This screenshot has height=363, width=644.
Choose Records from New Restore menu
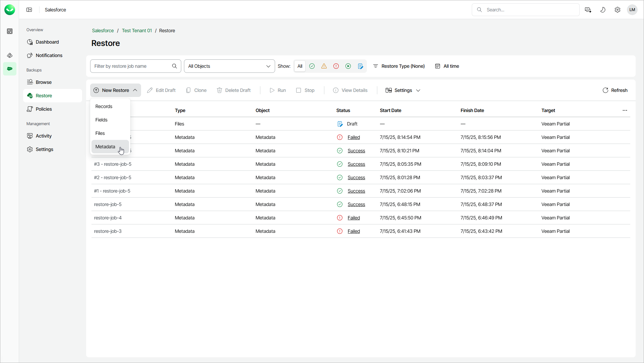pyautogui.click(x=104, y=106)
